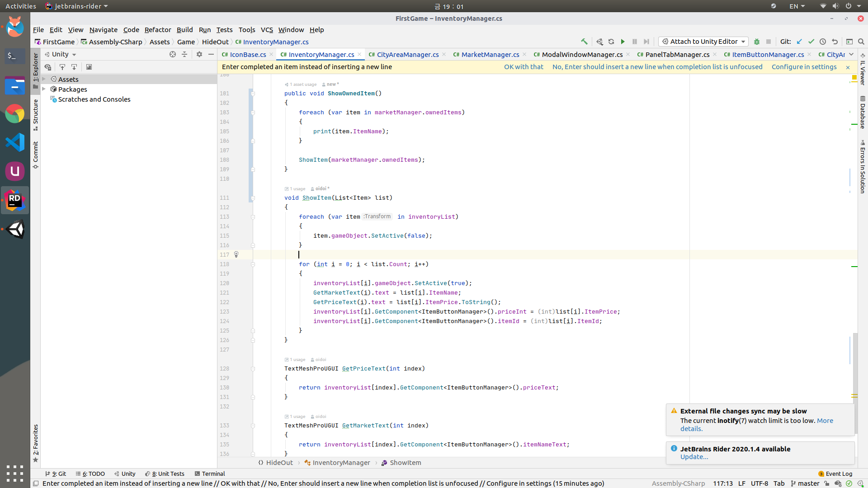Collapse the ShowItem method fold marker at line 111
The width and height of the screenshot is (868, 488).
coord(253,198)
